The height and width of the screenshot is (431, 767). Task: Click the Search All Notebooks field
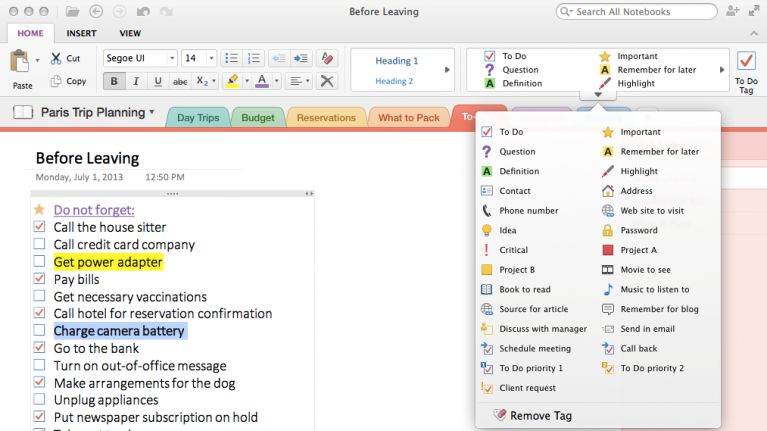pos(640,12)
